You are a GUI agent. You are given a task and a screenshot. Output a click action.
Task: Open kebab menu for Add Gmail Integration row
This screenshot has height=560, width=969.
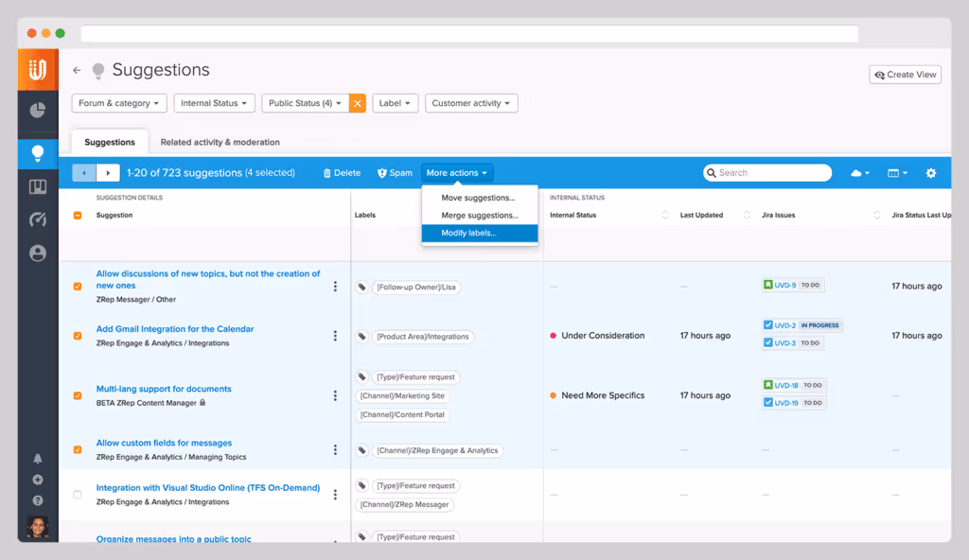(x=335, y=336)
